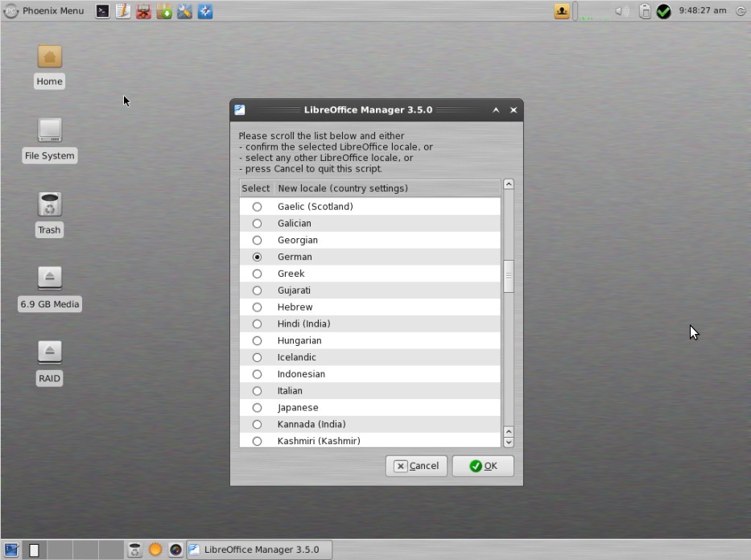This screenshot has height=560, width=751.
Task: Launch the blue compass web browser
Action: pyautogui.click(x=205, y=11)
